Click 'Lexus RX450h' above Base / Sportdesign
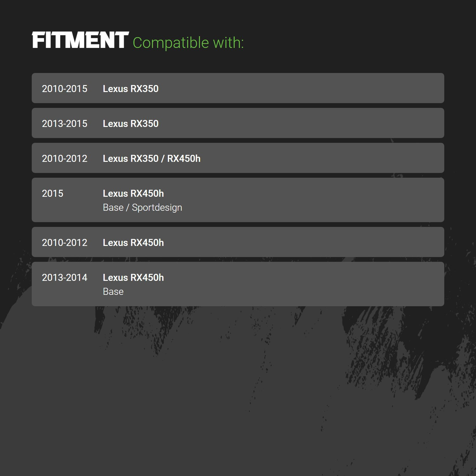Screen dimensions: 476x476 coord(133,194)
